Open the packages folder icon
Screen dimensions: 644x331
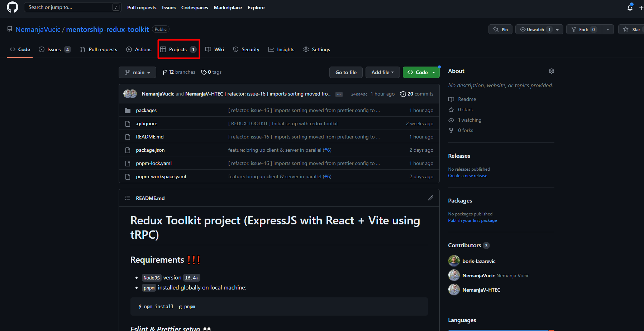[128, 111]
